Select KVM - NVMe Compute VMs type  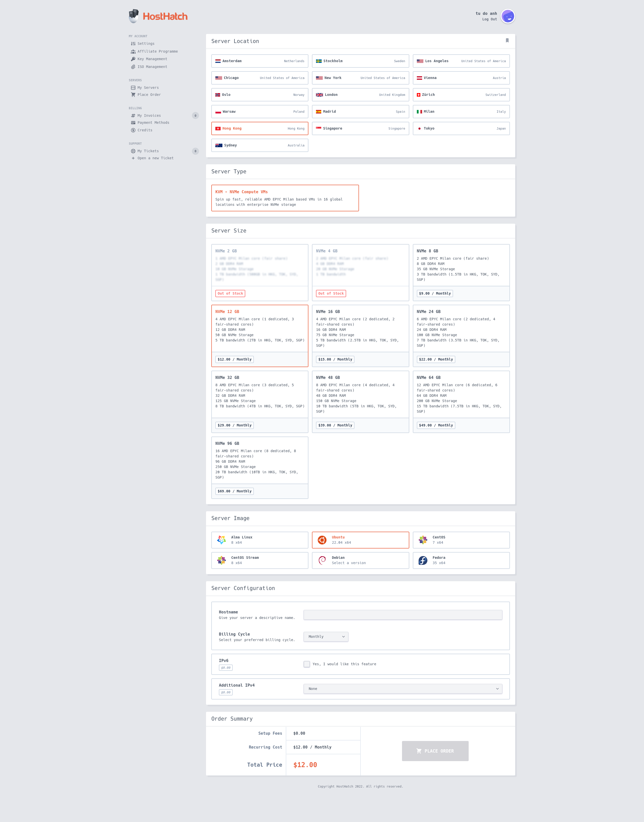click(285, 198)
